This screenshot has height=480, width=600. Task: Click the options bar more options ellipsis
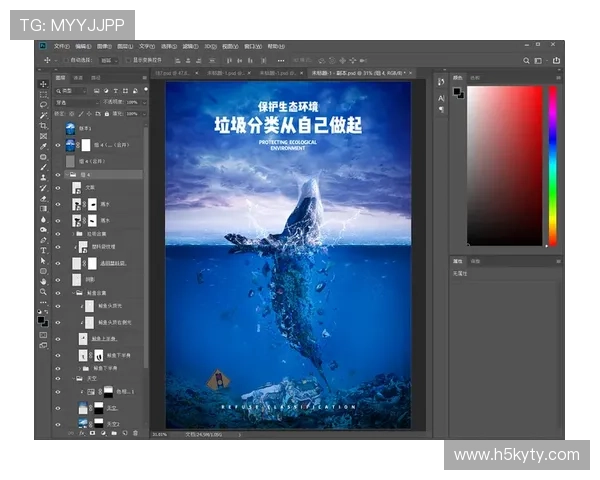(x=281, y=60)
